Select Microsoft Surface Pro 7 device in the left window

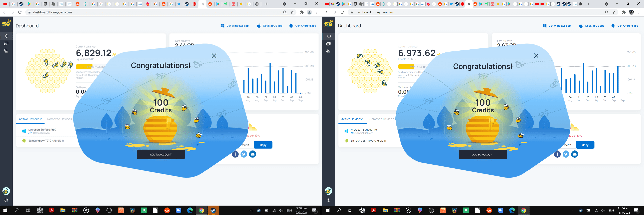(42, 130)
